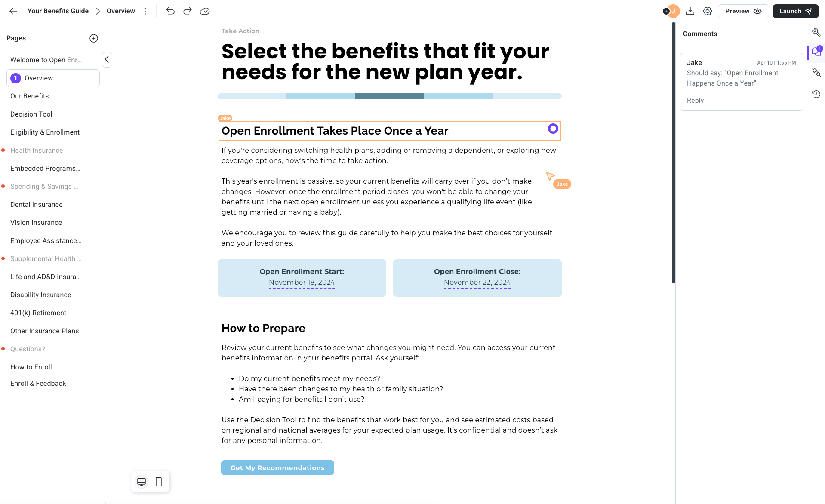Click the redo arrow icon
825x504 pixels.
[188, 11]
